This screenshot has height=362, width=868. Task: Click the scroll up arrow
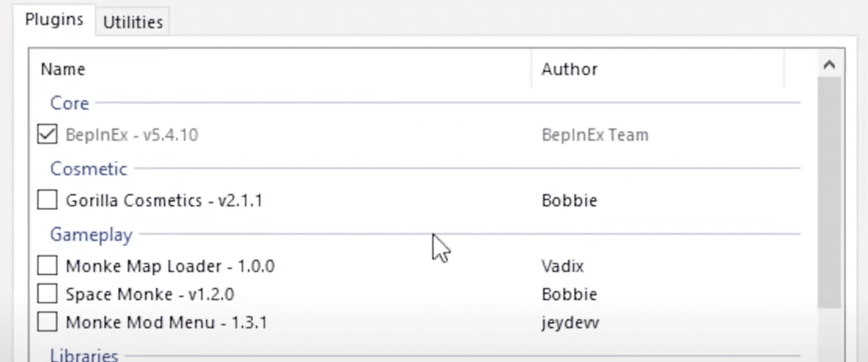829,65
